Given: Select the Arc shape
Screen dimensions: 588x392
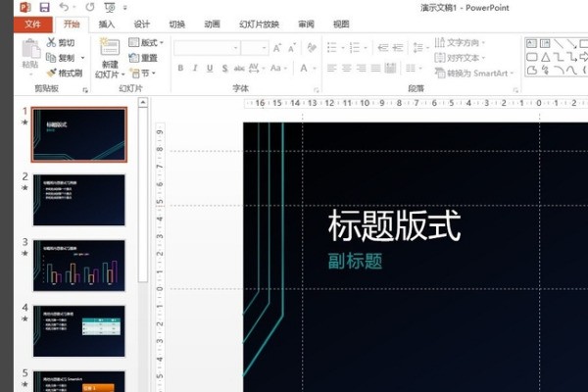Looking at the screenshot, I should (x=559, y=70).
